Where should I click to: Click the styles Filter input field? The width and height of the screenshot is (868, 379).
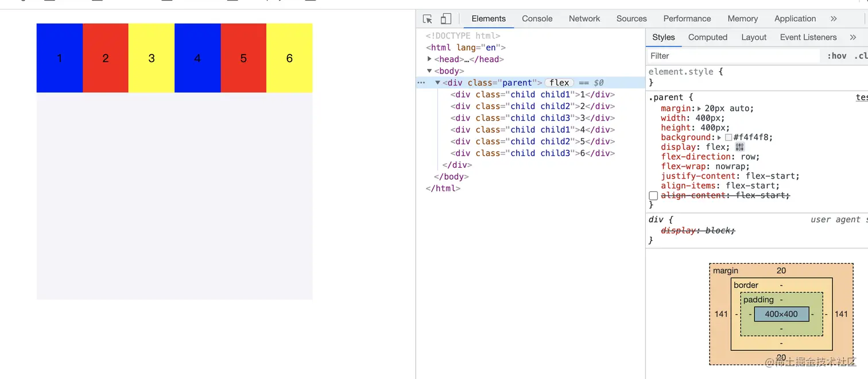pos(734,56)
